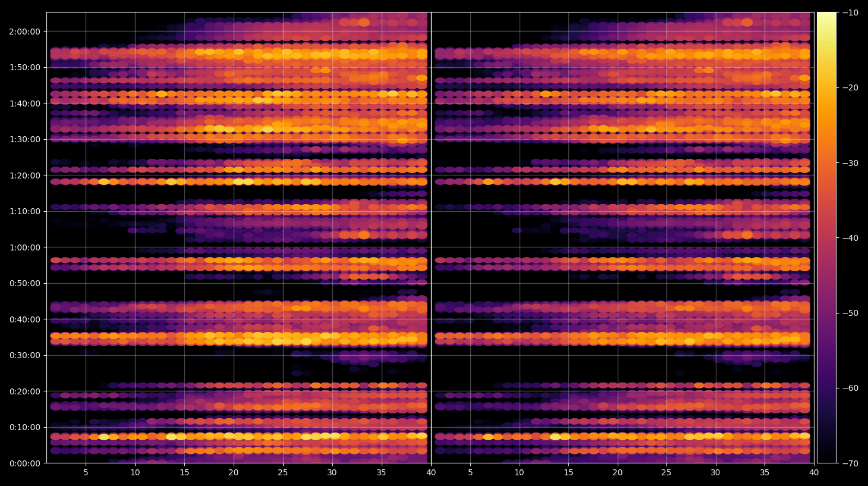Click the −30 colorbar label
The image size is (868, 486).
point(850,163)
